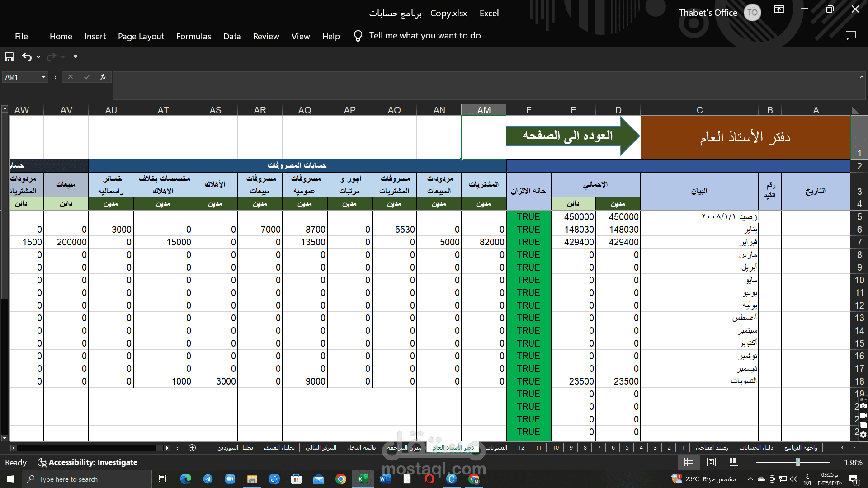
Task: Open Word from the Windows taskbar
Action: coord(385,479)
